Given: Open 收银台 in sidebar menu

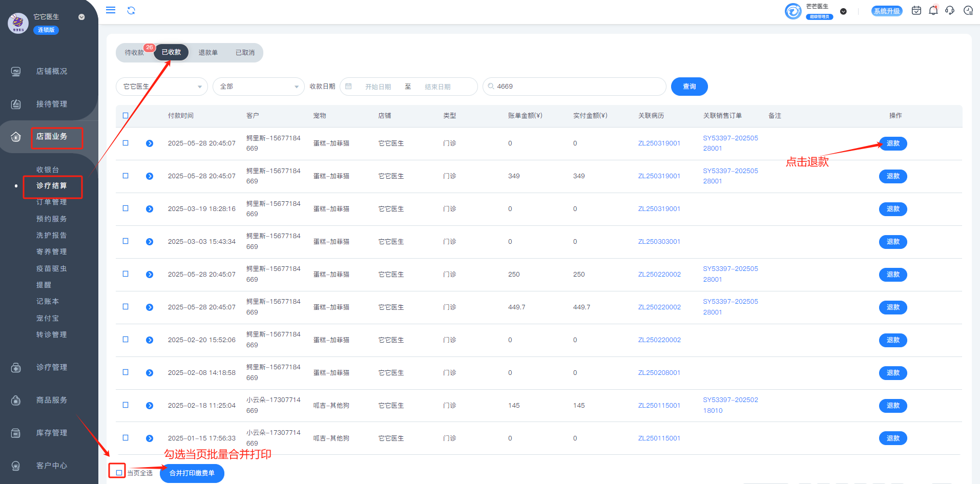Looking at the screenshot, I should 48,170.
